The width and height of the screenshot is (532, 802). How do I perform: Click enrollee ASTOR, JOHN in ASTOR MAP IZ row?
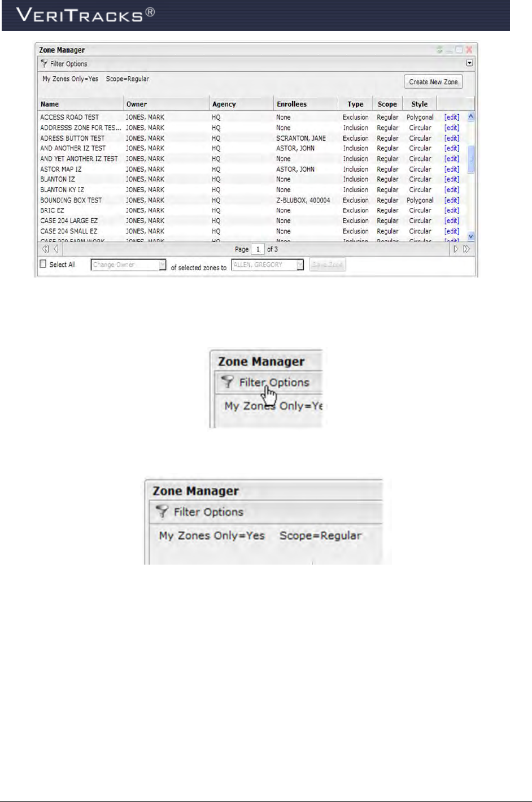tap(295, 169)
